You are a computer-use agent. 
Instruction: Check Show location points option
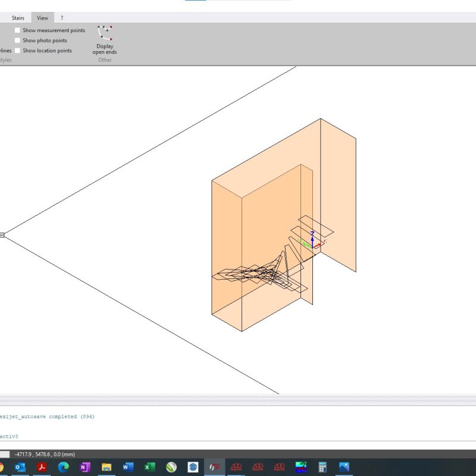tap(18, 51)
